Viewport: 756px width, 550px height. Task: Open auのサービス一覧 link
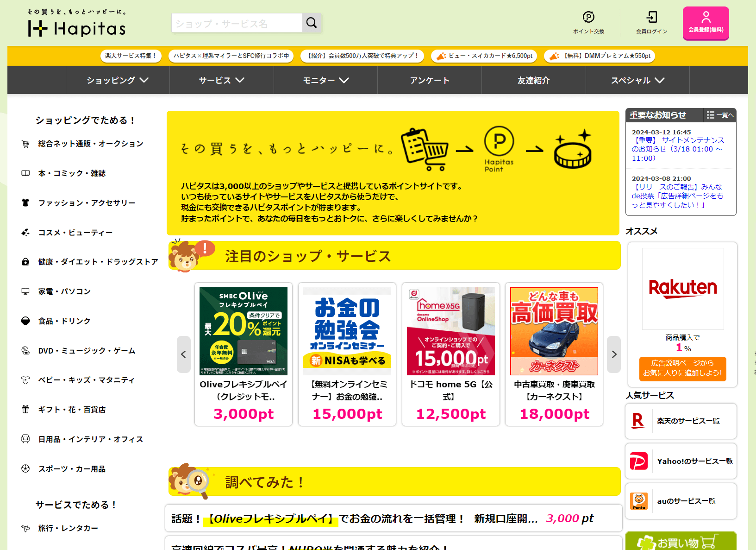pos(686,501)
